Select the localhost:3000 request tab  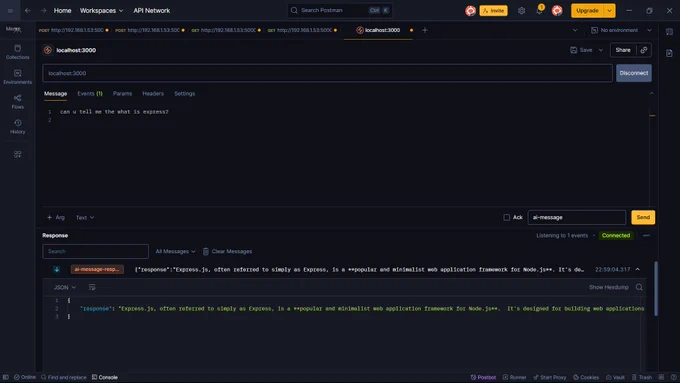(x=379, y=30)
